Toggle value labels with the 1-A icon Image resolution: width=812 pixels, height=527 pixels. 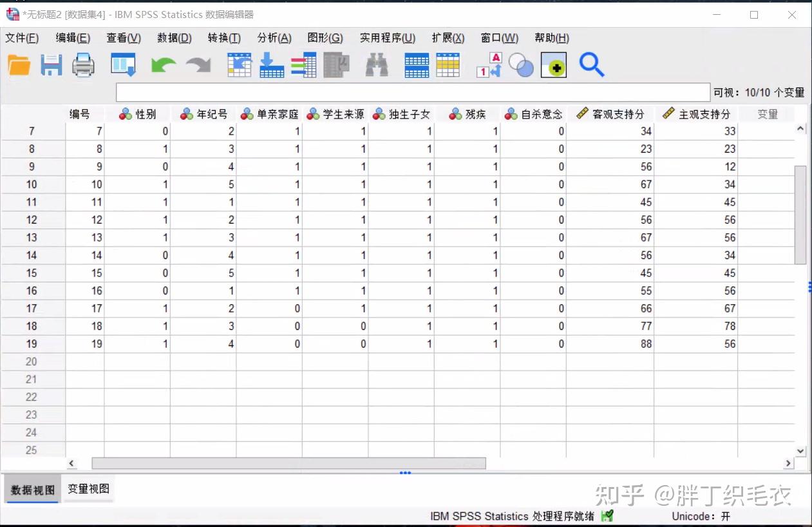tap(489, 65)
